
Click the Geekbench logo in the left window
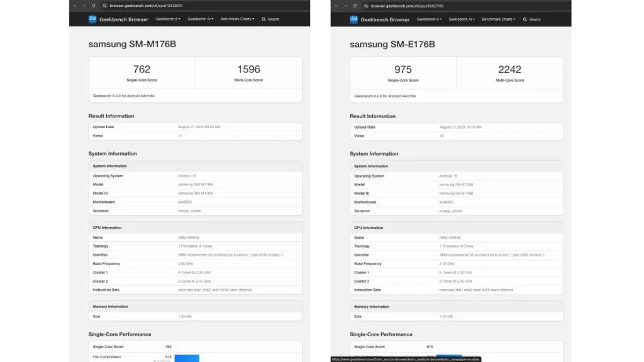(x=92, y=19)
